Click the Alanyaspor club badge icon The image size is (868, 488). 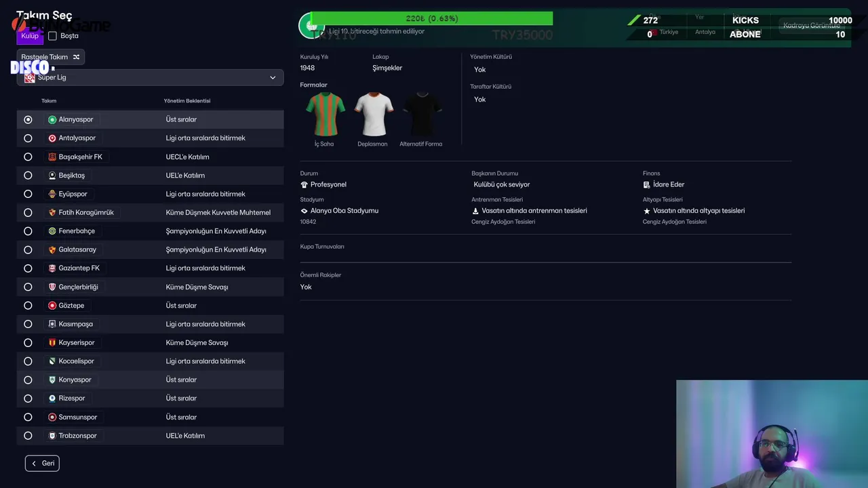52,119
